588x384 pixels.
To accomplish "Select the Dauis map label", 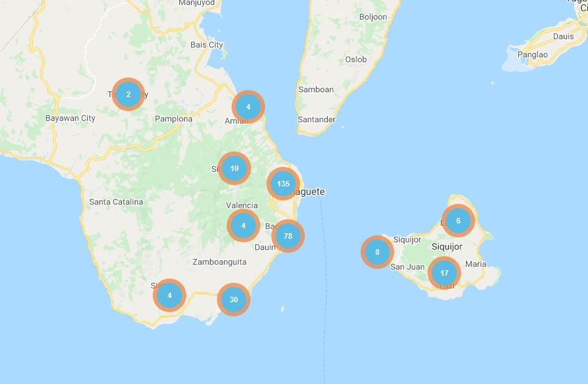I will point(564,36).
